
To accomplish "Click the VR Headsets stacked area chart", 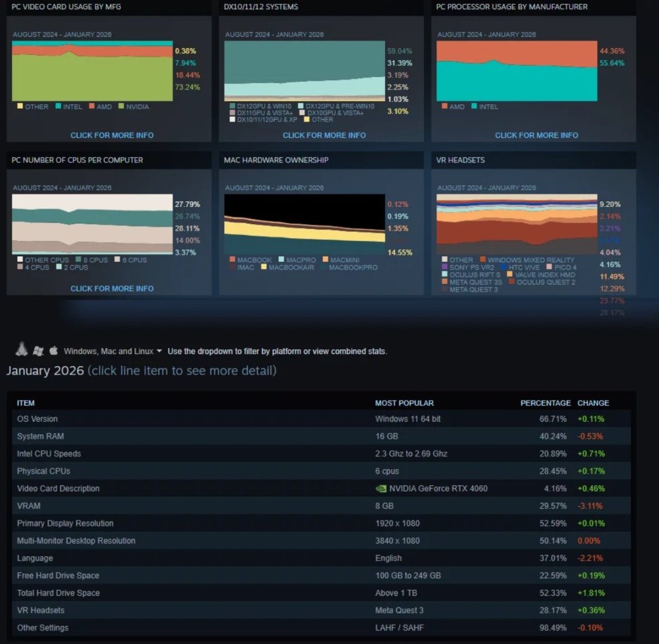I will [x=516, y=223].
